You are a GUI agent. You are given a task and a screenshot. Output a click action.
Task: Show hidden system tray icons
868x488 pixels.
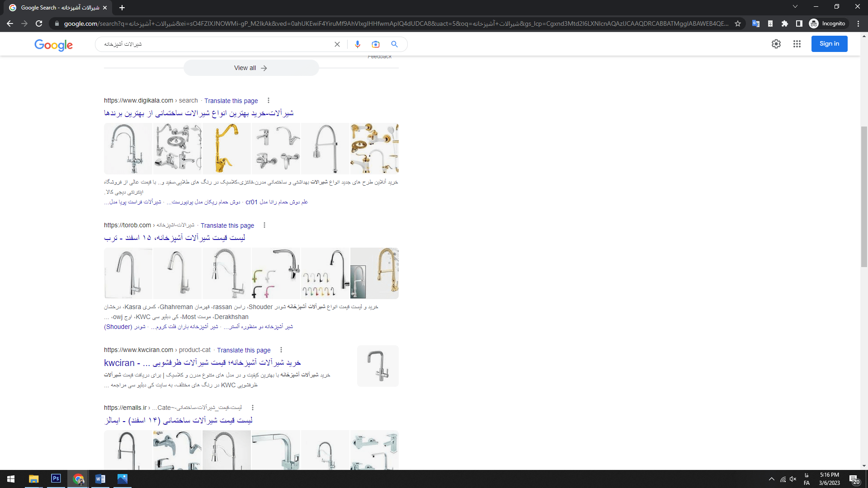(772, 479)
